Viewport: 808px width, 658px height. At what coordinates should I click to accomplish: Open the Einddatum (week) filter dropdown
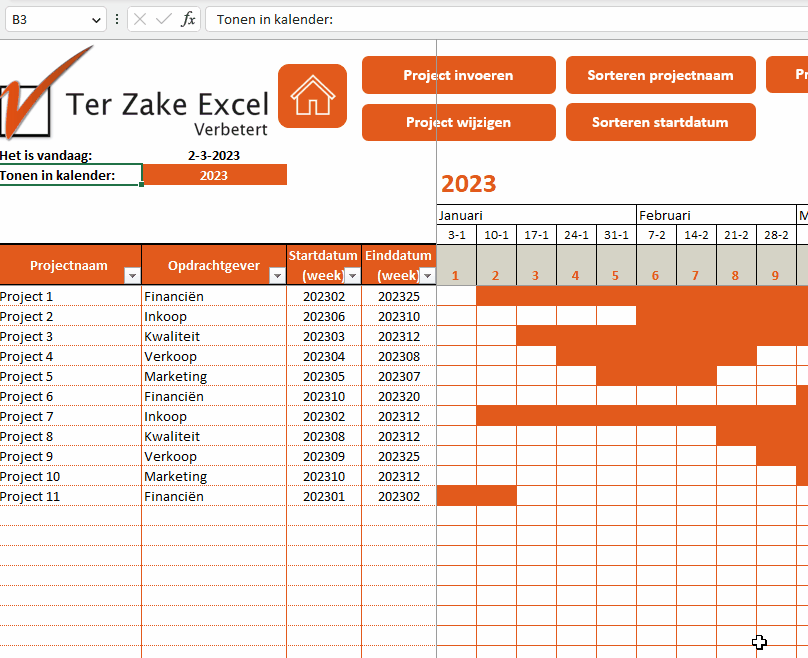coord(427,277)
